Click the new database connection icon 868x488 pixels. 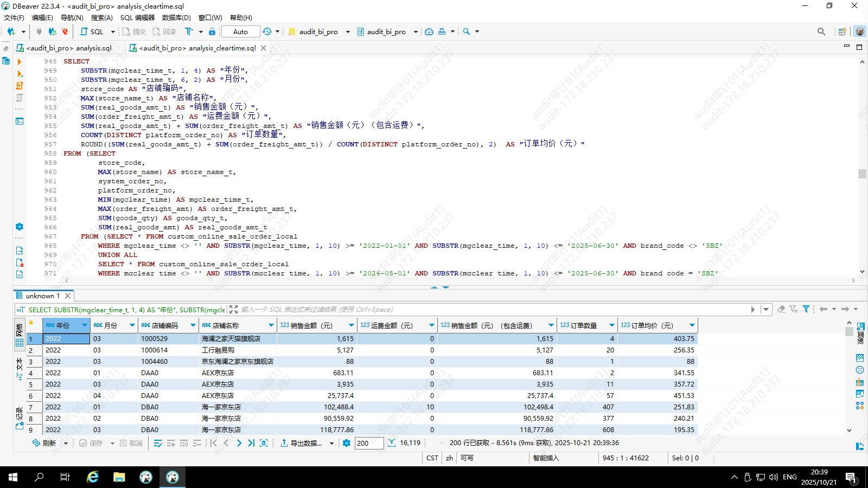(11, 31)
